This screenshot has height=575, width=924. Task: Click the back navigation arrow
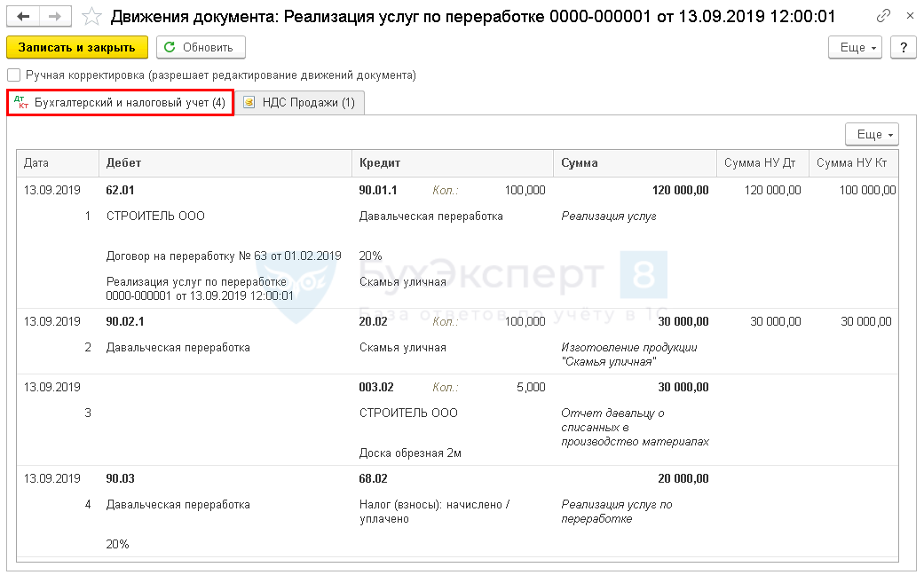pos(24,16)
